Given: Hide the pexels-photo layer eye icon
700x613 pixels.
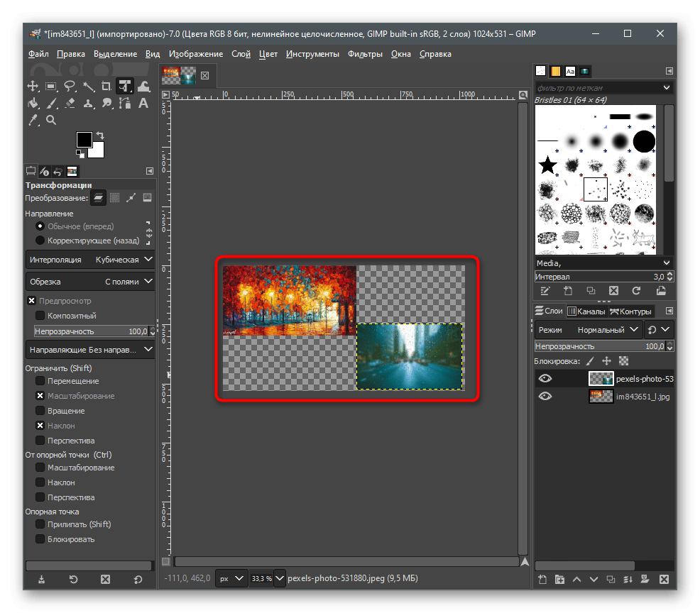Looking at the screenshot, I should tap(545, 379).
